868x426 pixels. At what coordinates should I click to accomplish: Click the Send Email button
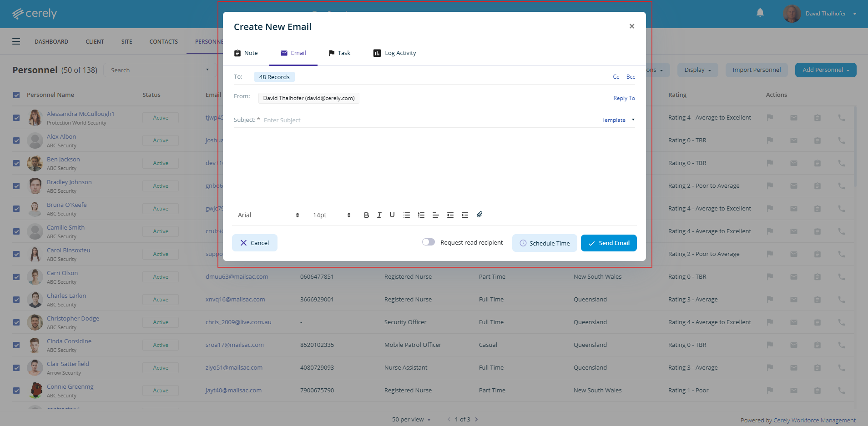pyautogui.click(x=609, y=243)
